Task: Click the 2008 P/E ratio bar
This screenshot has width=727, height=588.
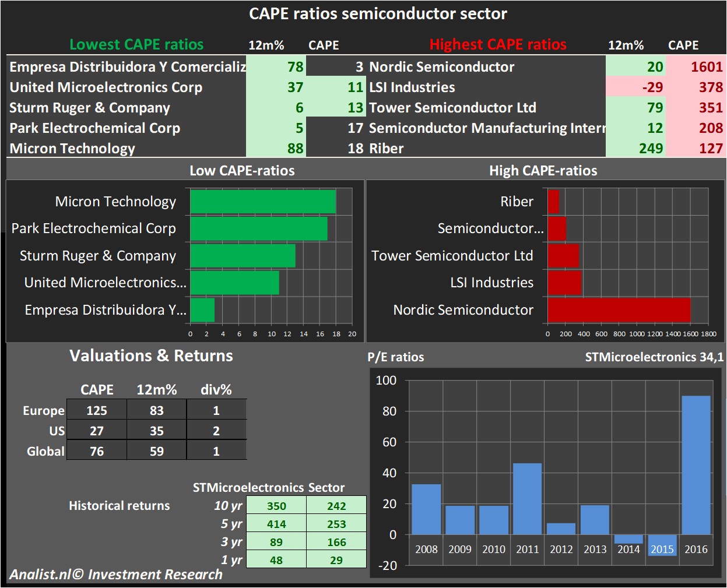Action: (426, 509)
